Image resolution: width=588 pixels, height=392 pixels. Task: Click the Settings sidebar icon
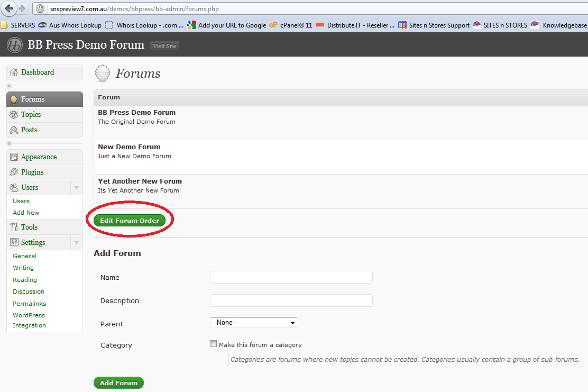point(14,242)
